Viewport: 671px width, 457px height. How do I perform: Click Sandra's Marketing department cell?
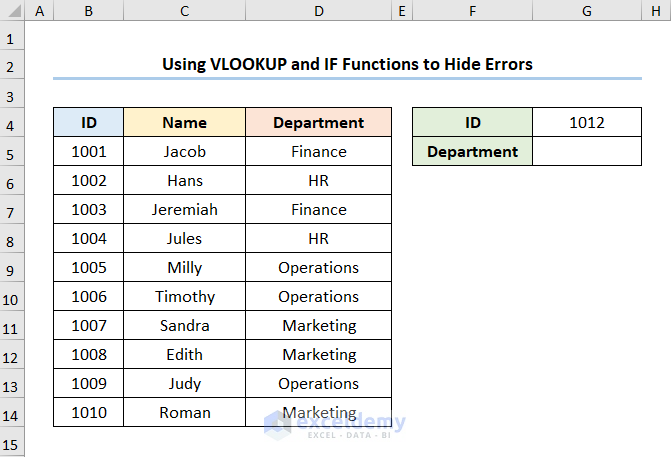coord(318,326)
